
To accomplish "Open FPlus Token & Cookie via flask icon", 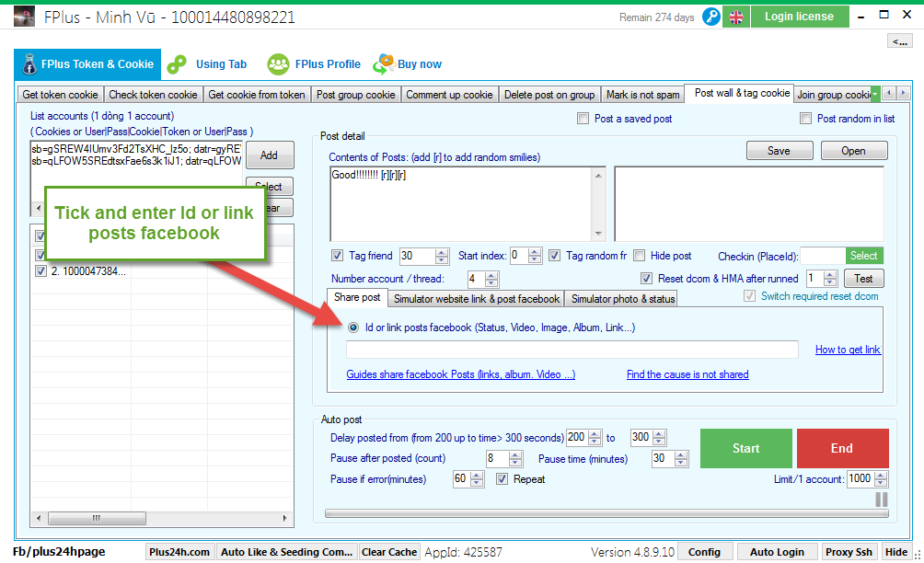I will coord(29,64).
